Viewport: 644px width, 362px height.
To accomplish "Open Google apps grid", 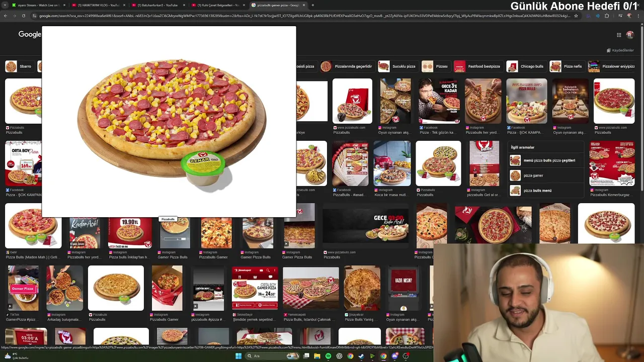I will tap(619, 35).
